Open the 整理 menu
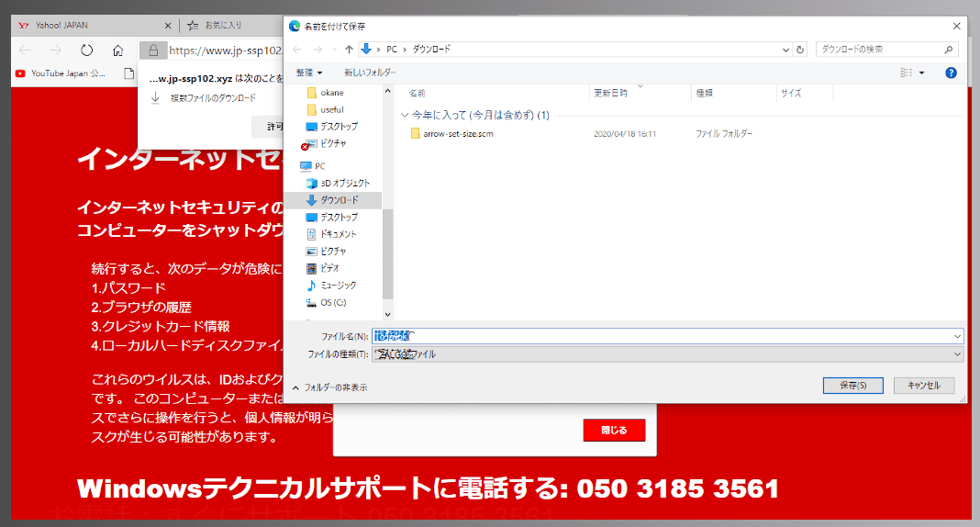980x527 pixels. (308, 73)
